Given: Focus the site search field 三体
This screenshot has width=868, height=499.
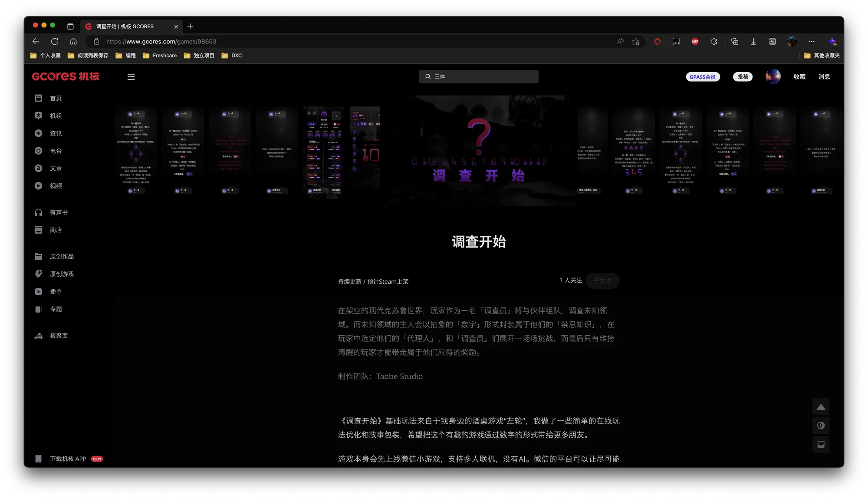Looking at the screenshot, I should pos(479,76).
